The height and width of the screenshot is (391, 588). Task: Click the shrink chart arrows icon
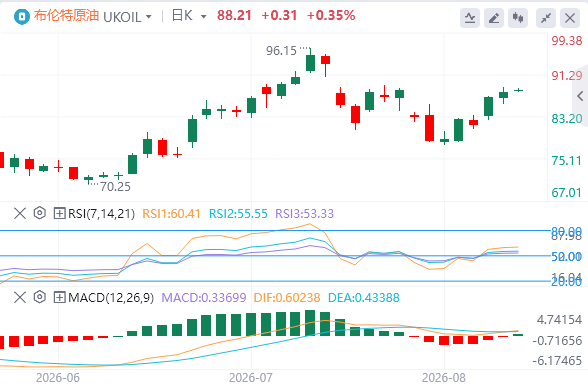pos(546,18)
